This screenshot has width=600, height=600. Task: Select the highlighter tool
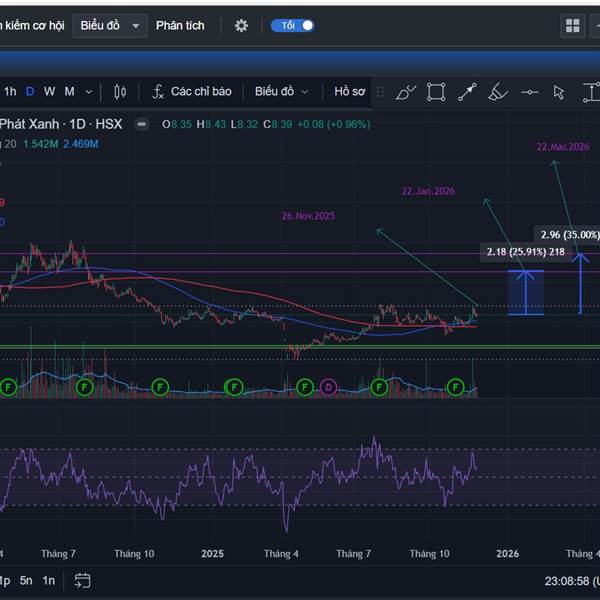pyautogui.click(x=497, y=92)
